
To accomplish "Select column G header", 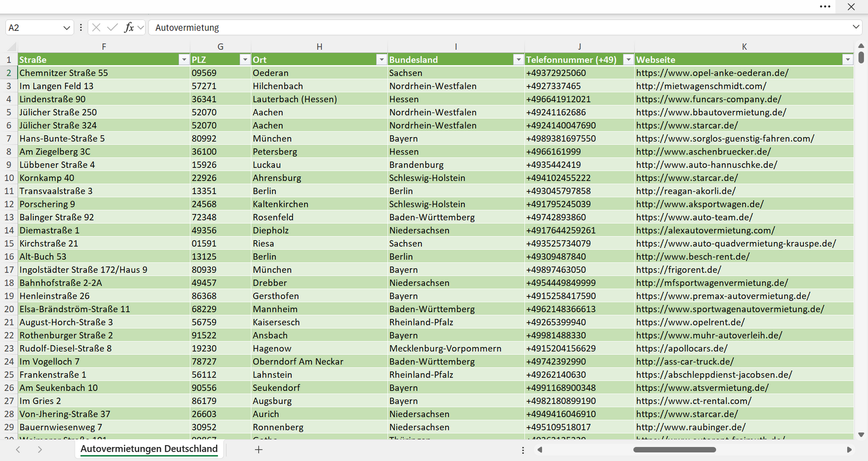I will click(220, 47).
